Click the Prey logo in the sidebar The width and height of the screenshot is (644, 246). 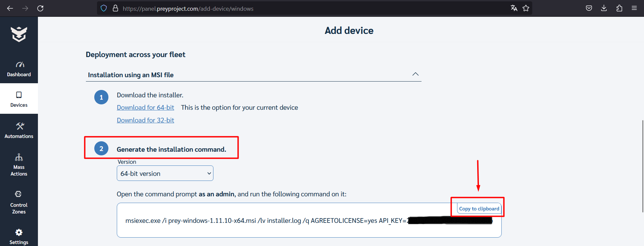(19, 34)
